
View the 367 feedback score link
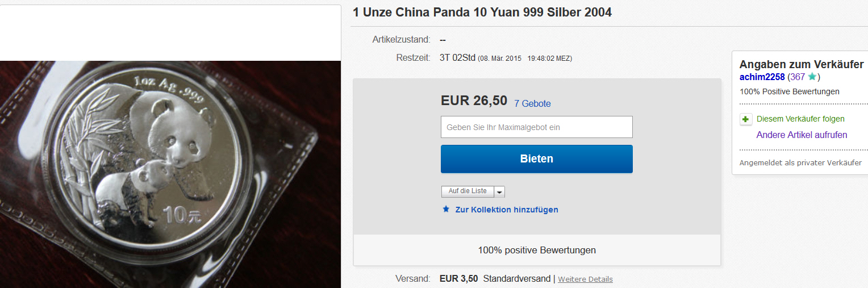click(x=798, y=77)
